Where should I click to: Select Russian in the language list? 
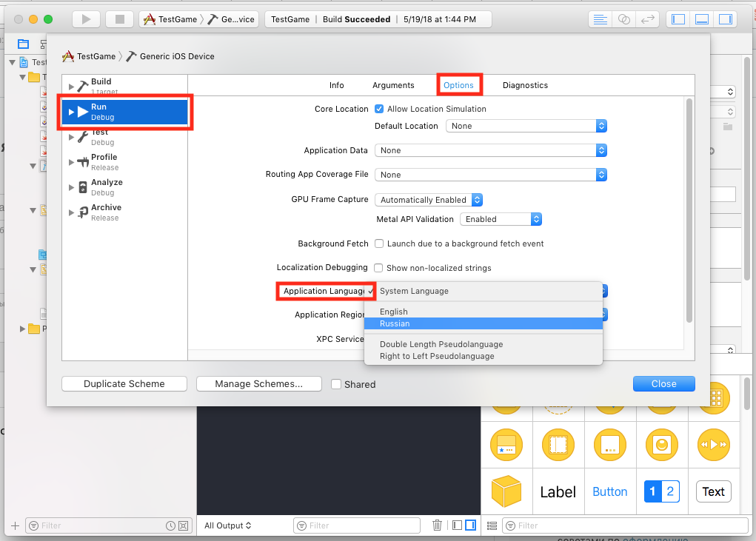pos(395,323)
